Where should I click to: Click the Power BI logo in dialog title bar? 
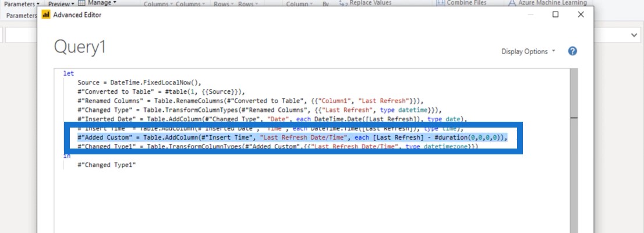46,15
